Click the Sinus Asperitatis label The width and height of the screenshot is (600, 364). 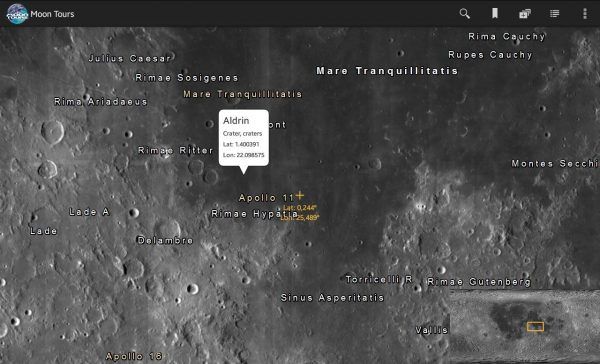coord(332,298)
